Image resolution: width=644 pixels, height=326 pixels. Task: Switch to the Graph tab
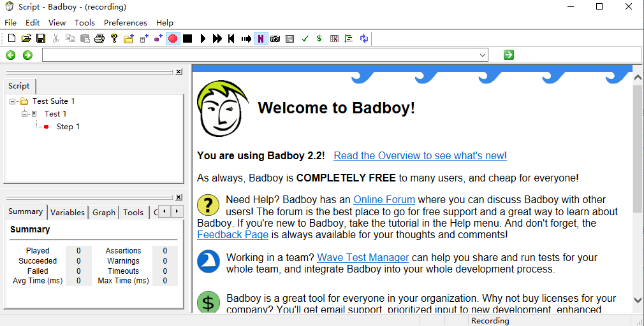[104, 213]
